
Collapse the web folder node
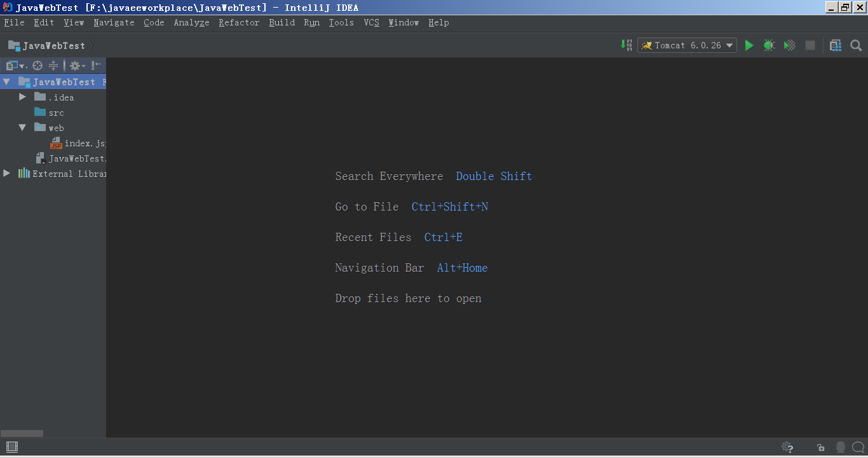pos(22,127)
